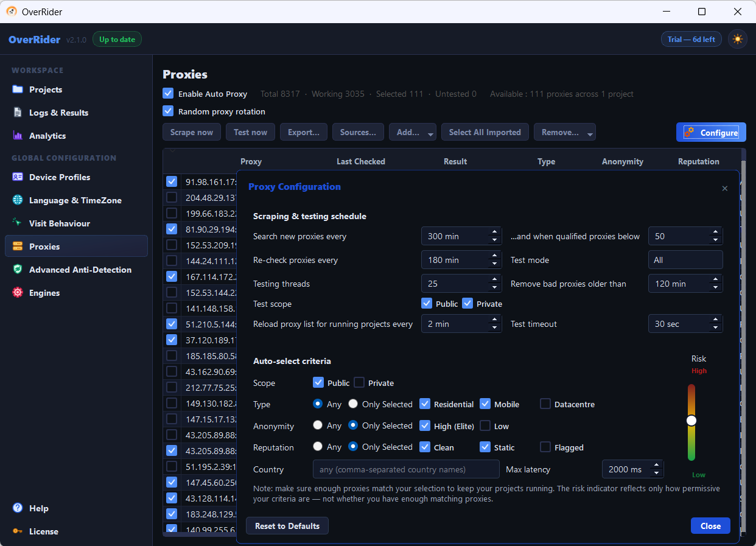This screenshot has height=546, width=756.
Task: Open Device Profiles settings
Action: 76,177
